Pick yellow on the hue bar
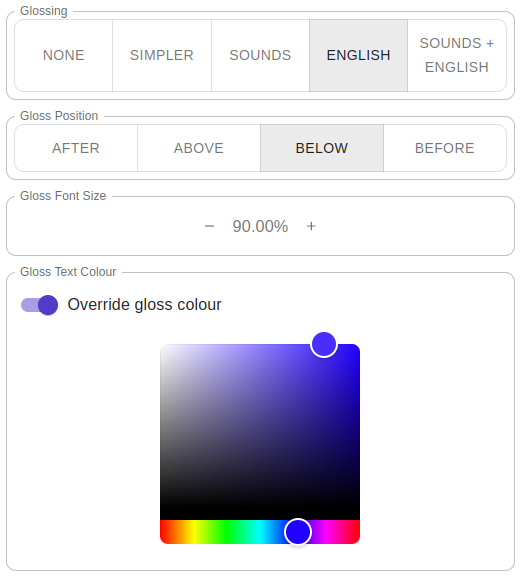 click(193, 532)
